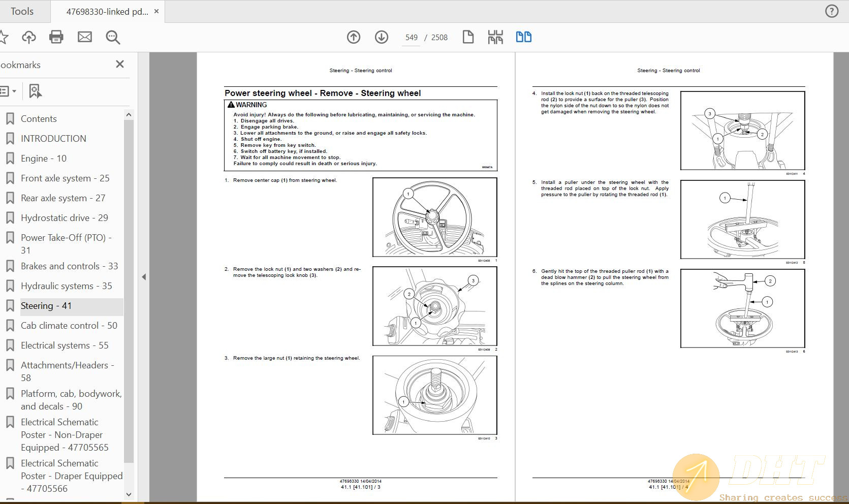Click the bookmark icon beside Engine - 10
The height and width of the screenshot is (504, 849).
point(10,159)
